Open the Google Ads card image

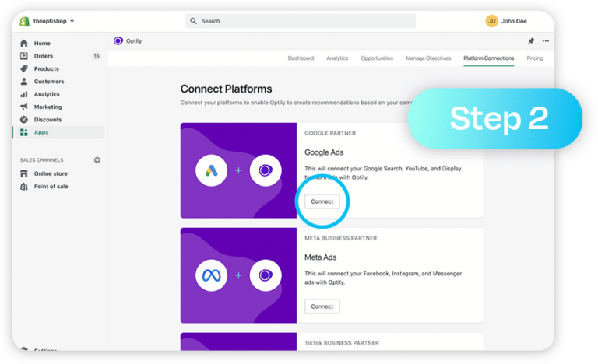pyautogui.click(x=238, y=170)
